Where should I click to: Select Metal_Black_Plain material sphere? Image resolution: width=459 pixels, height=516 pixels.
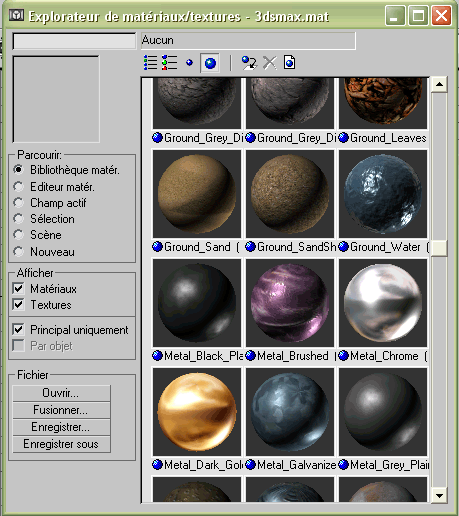(197, 303)
